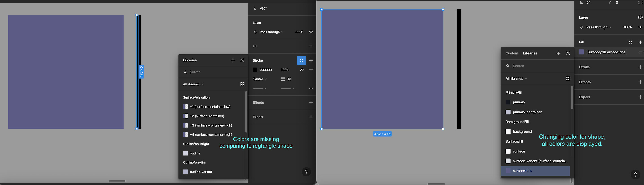Add an effect in the left Effects section
This screenshot has width=644, height=185.
311,103
